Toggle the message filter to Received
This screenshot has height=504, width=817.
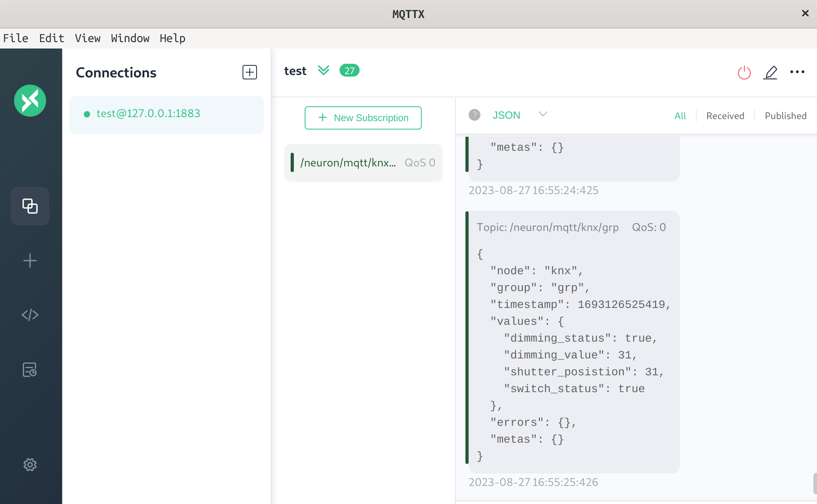725,115
